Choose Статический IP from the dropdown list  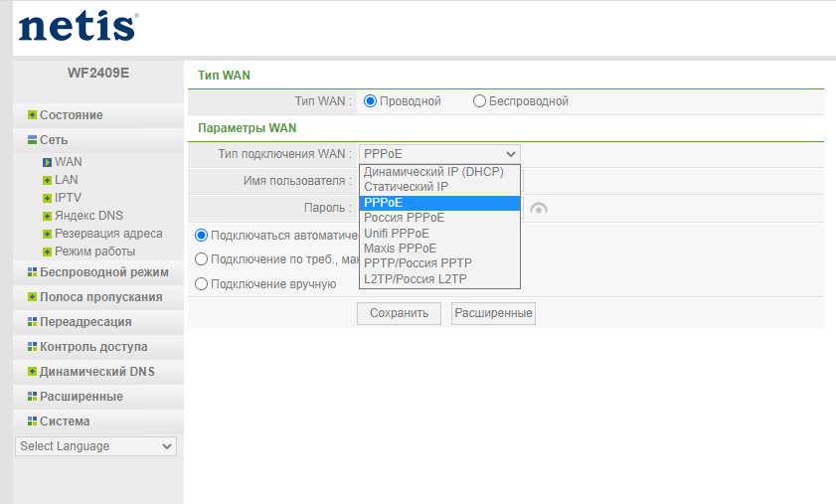[406, 187]
